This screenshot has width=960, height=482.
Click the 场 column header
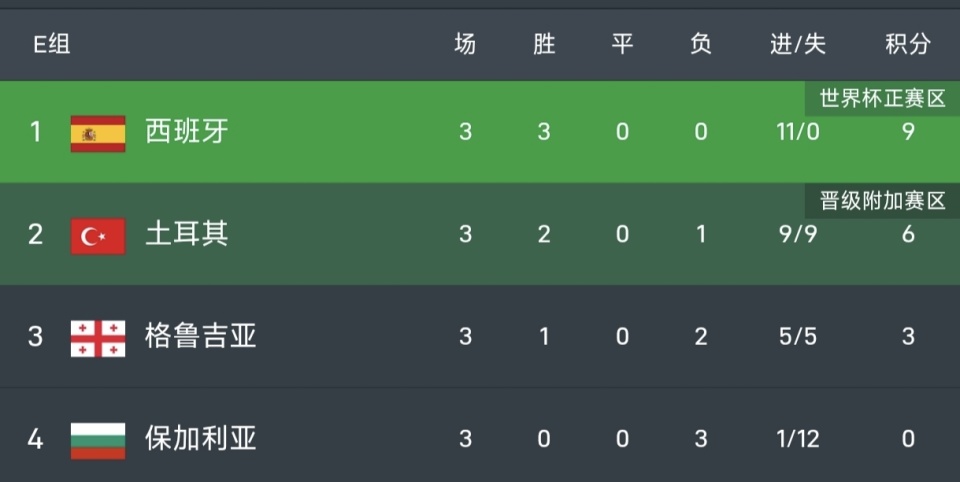(x=465, y=44)
